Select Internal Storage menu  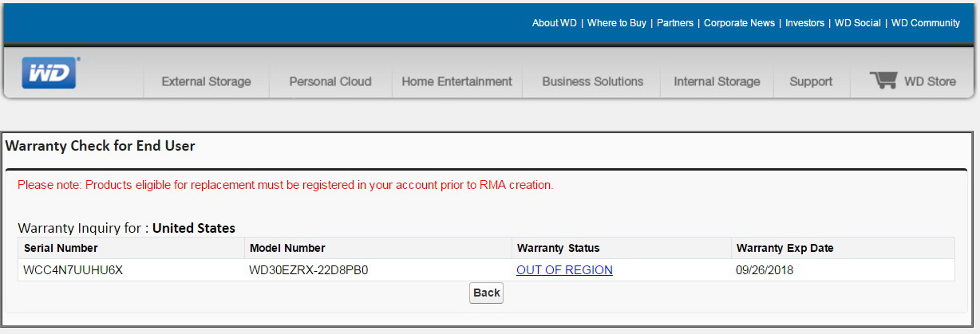click(x=717, y=81)
